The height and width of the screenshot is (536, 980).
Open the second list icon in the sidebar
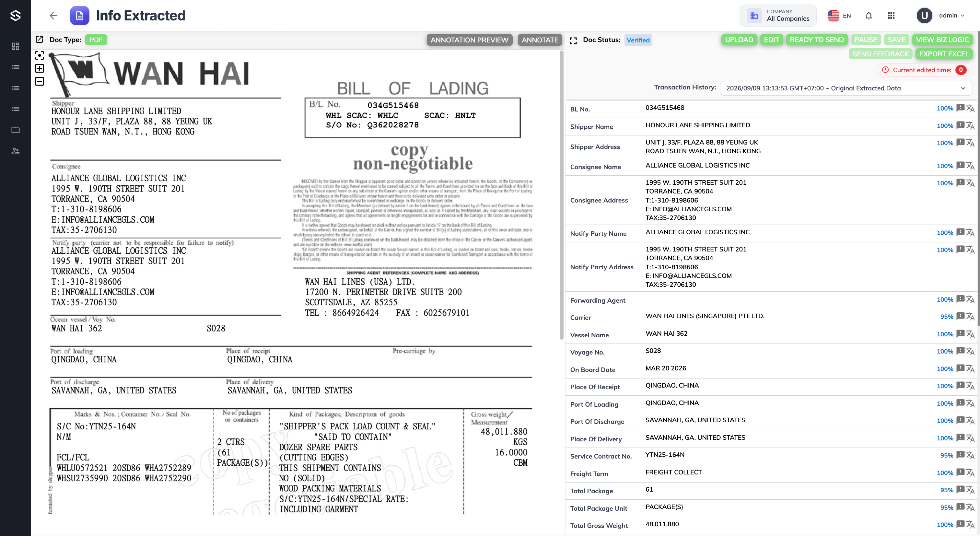tap(15, 88)
